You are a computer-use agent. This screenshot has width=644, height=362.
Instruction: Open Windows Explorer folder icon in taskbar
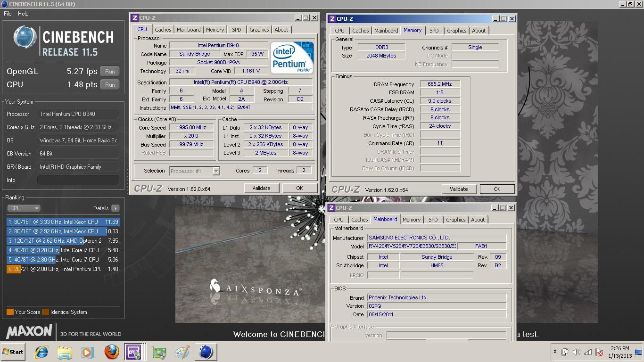[64, 352]
